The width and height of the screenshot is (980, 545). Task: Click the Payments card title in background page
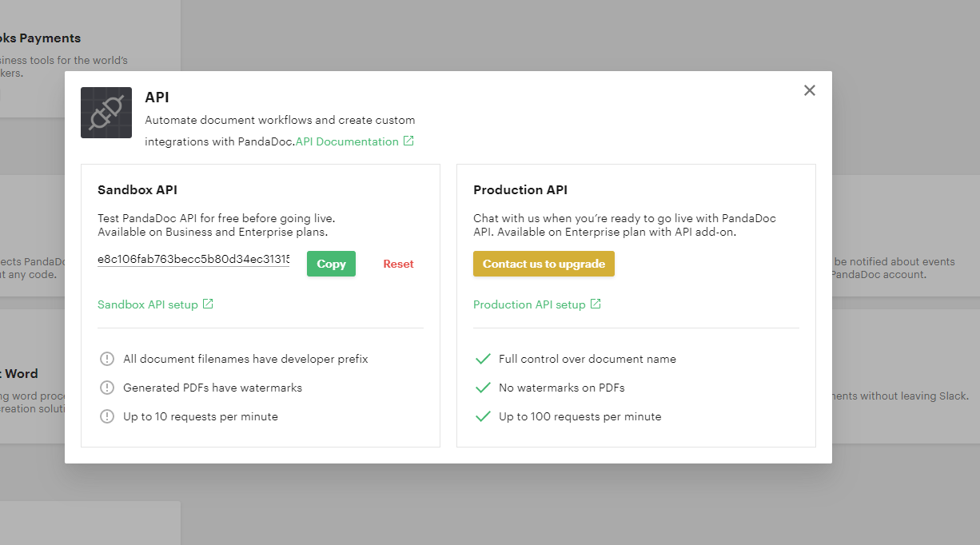click(40, 38)
